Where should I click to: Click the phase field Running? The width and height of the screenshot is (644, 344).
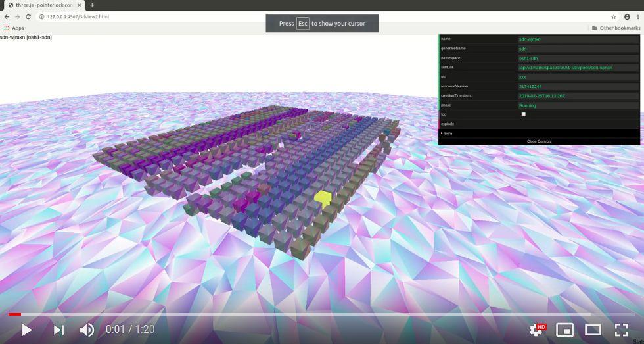[578, 105]
